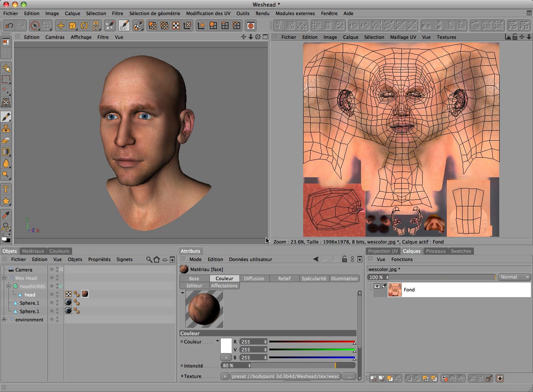Viewport: 533px width, 392px height.
Task: Expand the environment object group
Action: coord(4,320)
